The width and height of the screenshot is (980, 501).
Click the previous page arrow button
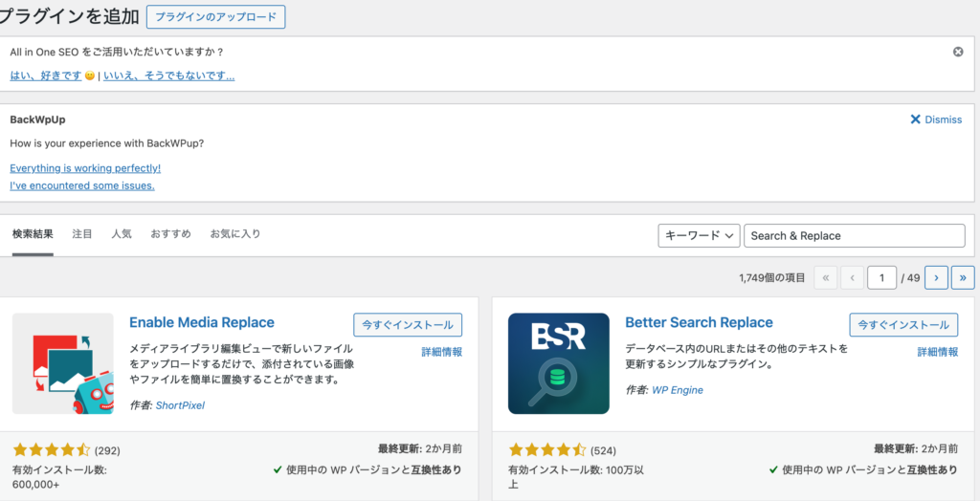coord(852,278)
